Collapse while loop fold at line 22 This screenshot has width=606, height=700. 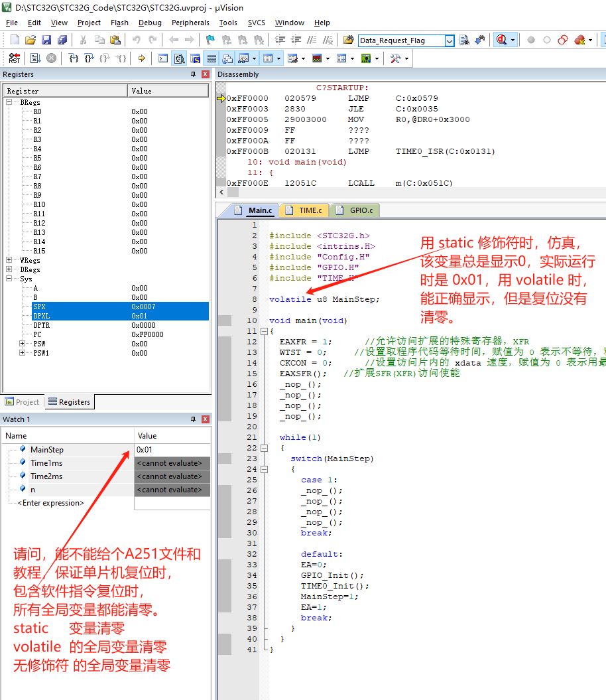tap(264, 448)
